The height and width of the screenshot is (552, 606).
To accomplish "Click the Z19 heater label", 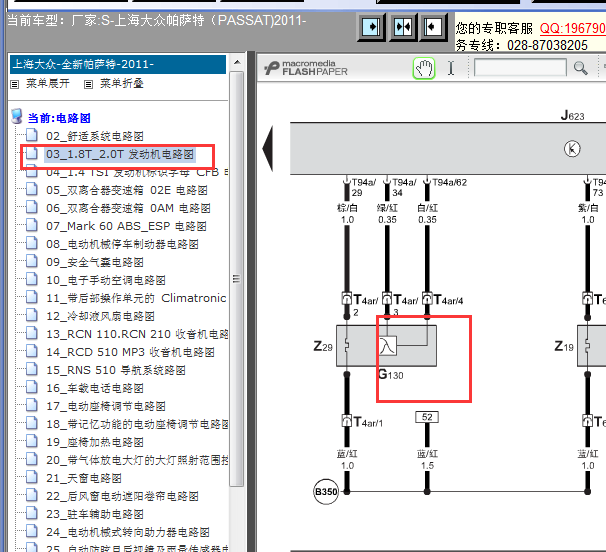I will (x=564, y=346).
